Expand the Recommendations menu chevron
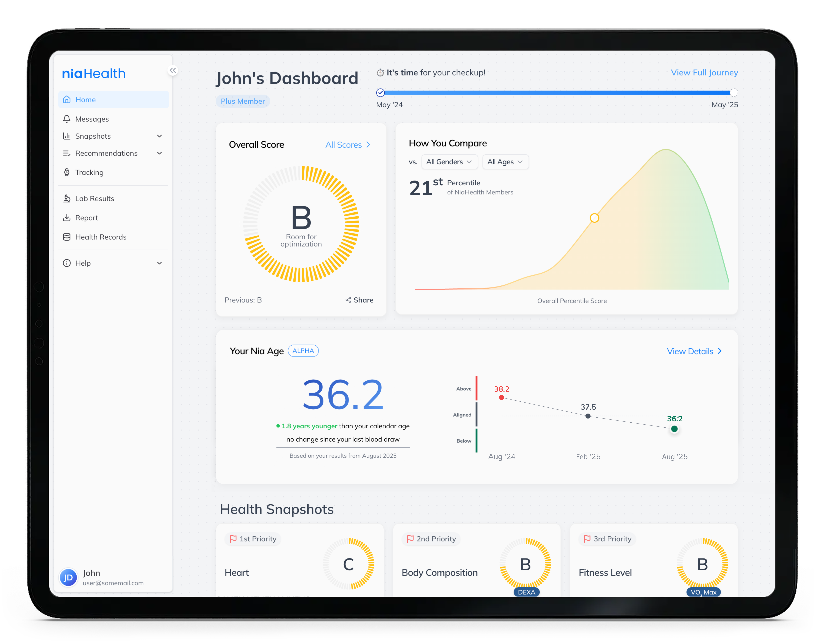This screenshot has width=815, height=644. pyautogui.click(x=159, y=153)
